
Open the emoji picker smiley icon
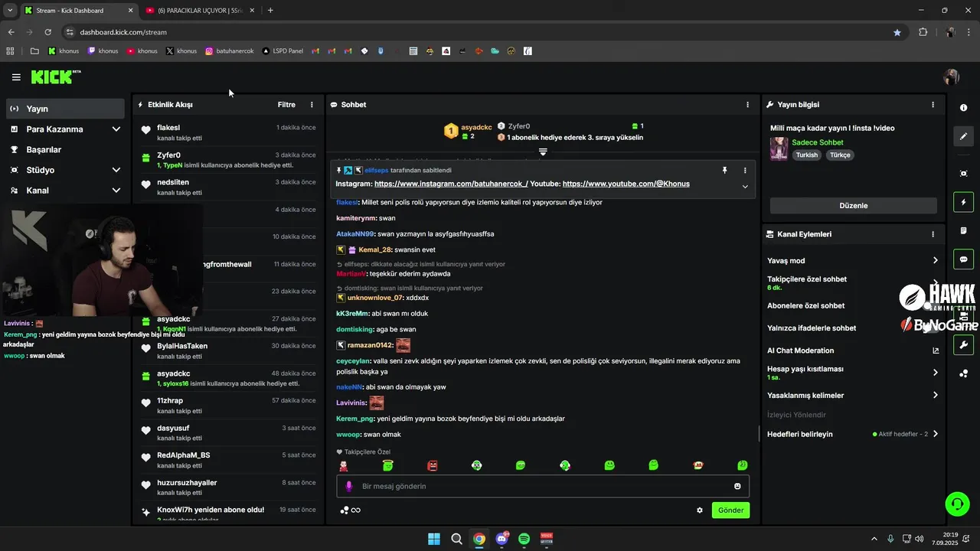(737, 486)
